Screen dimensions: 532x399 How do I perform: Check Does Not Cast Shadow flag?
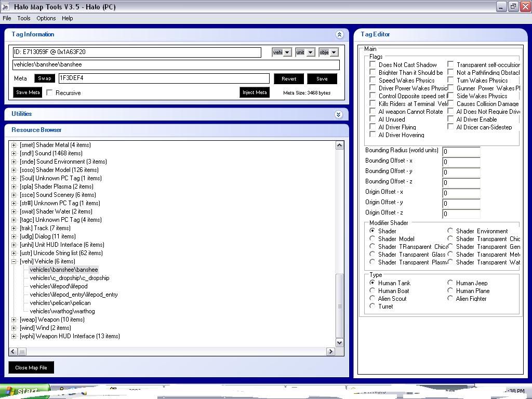coord(373,64)
